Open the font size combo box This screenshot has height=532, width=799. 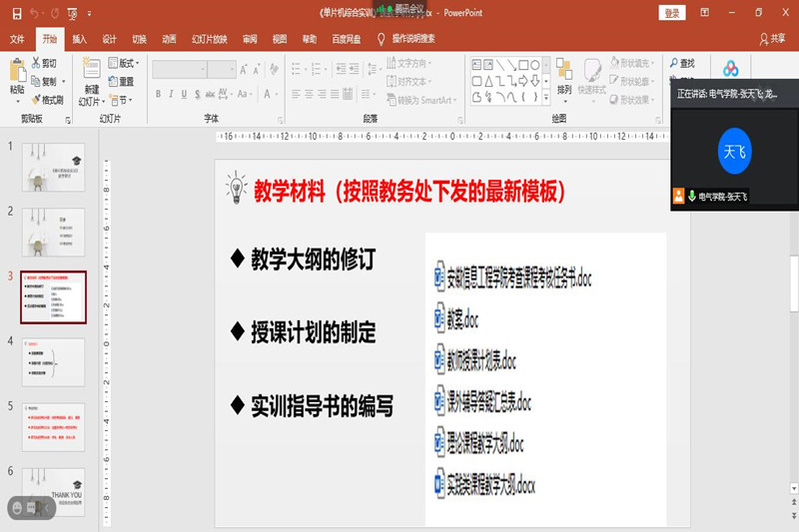[x=222, y=69]
